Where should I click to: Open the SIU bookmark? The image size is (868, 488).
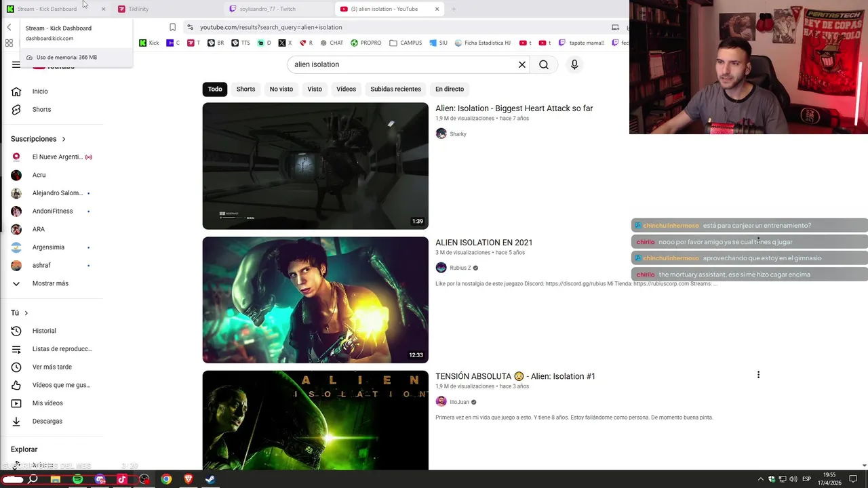[x=438, y=43]
